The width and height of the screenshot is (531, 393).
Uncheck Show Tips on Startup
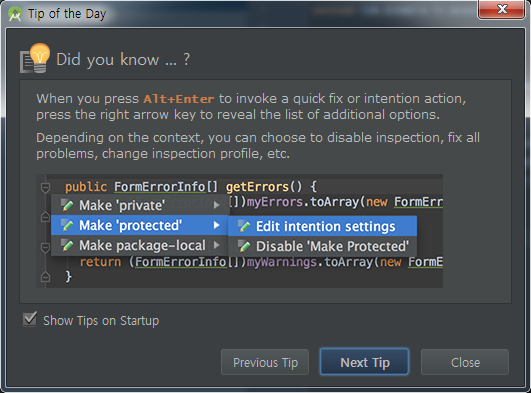click(x=30, y=319)
